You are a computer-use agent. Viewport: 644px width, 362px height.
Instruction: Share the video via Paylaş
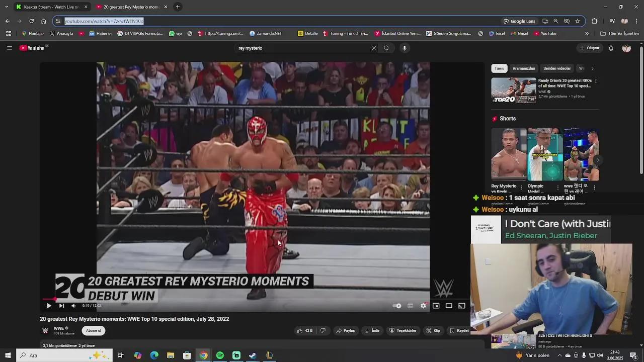pyautogui.click(x=346, y=331)
